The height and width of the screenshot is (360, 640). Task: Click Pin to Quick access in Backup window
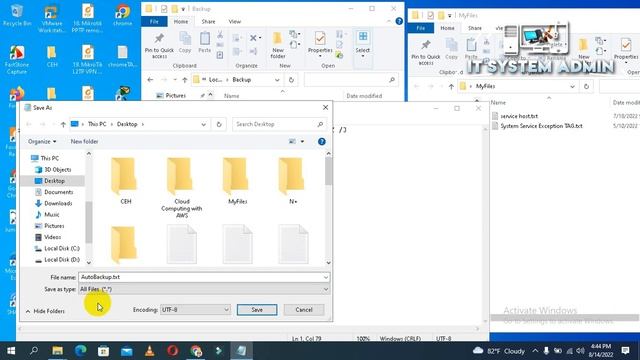click(x=159, y=46)
